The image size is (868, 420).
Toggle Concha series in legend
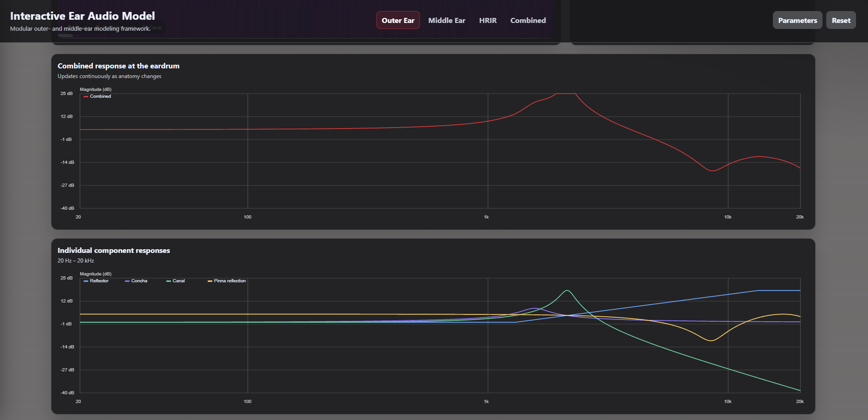pyautogui.click(x=136, y=281)
